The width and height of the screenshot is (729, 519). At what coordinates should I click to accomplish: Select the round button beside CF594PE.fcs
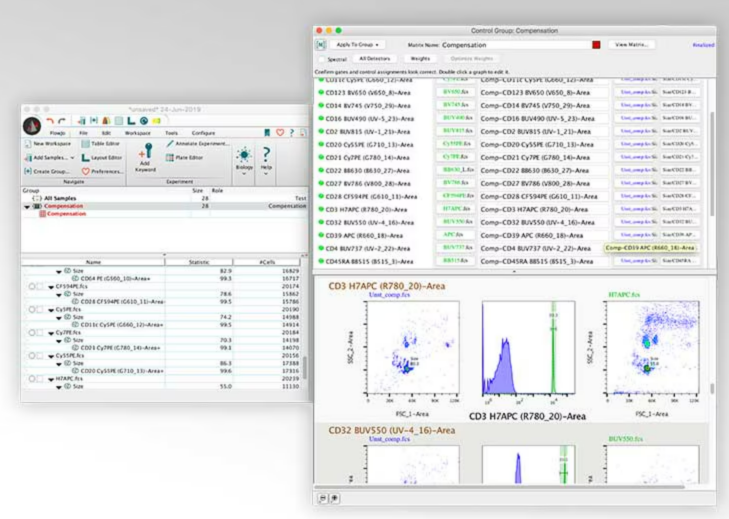tap(32, 286)
